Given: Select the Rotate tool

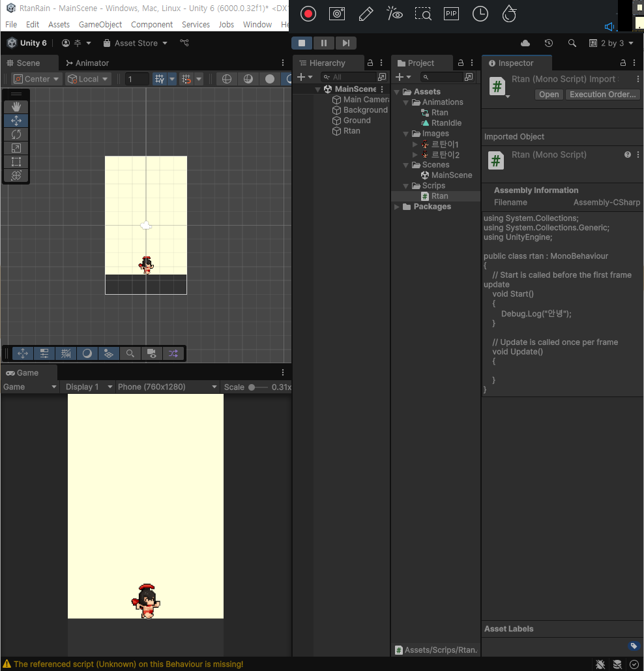Looking at the screenshot, I should click(16, 134).
